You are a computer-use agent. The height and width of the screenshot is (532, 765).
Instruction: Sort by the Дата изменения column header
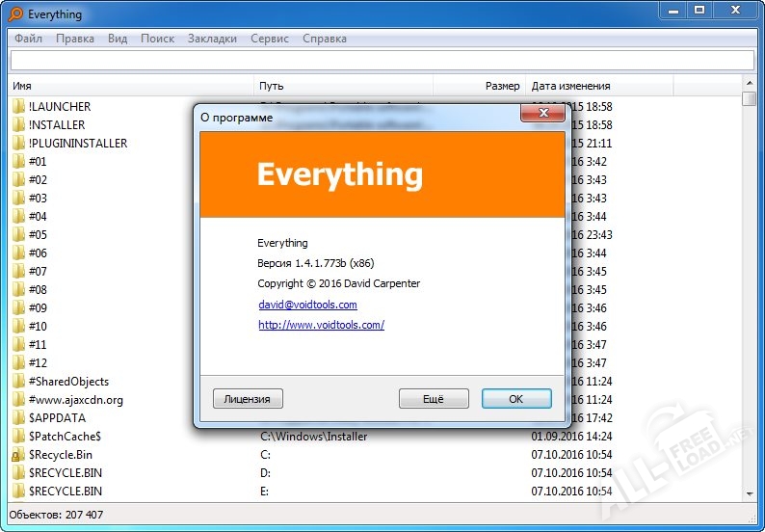(599, 86)
